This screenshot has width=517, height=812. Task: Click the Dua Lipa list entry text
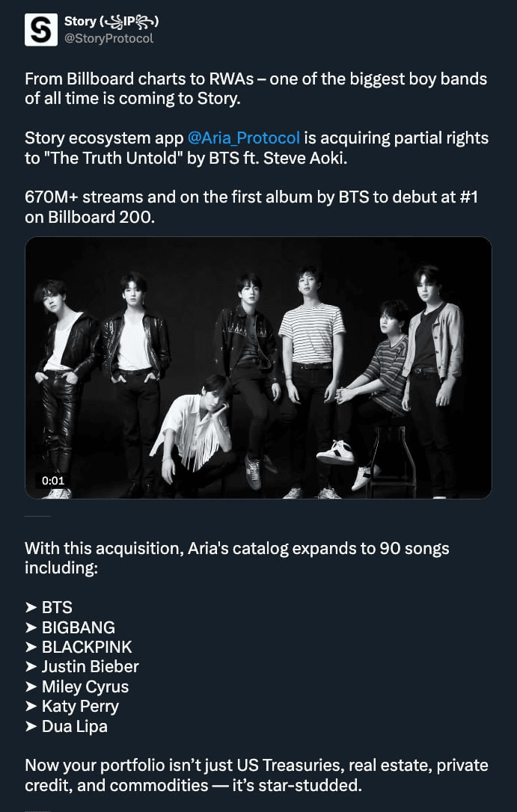click(75, 726)
